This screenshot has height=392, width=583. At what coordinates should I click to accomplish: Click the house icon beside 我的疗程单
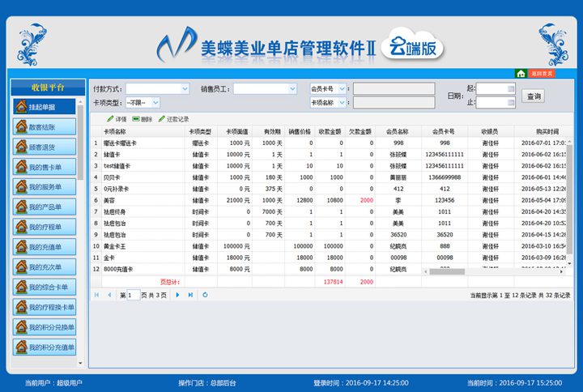21,227
